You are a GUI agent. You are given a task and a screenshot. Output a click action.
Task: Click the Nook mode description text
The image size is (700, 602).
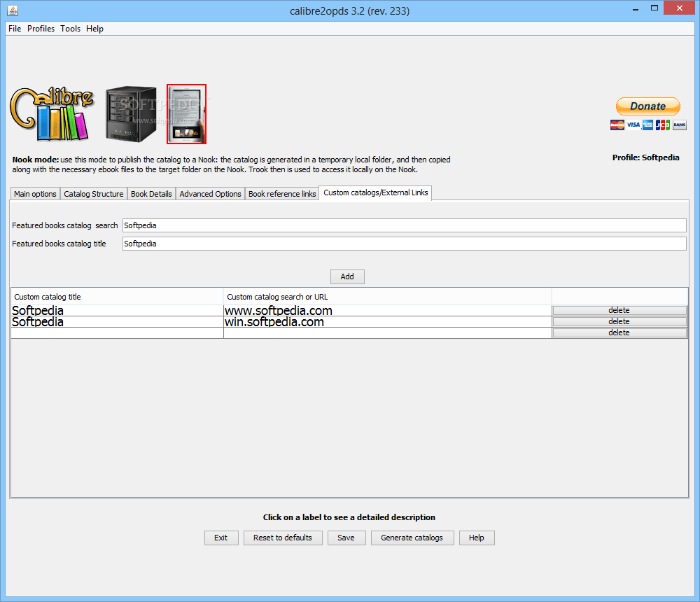(231, 164)
